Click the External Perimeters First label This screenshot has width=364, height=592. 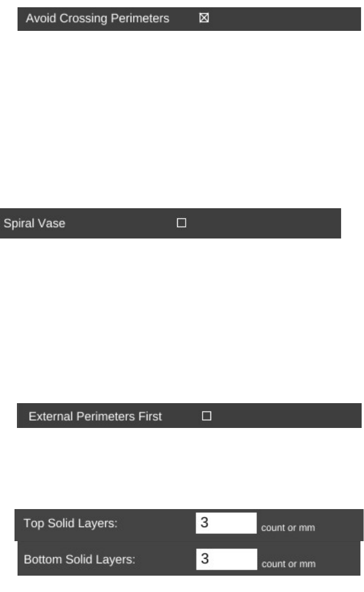click(x=96, y=416)
